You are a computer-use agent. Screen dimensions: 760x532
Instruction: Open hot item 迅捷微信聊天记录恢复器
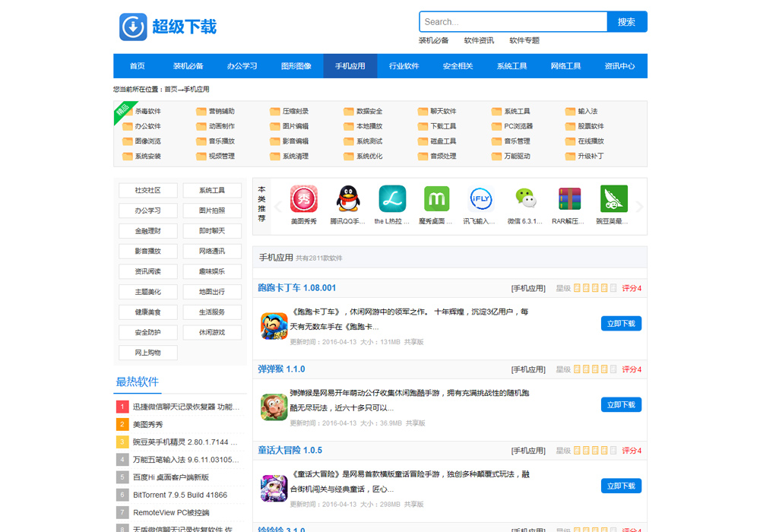point(186,407)
